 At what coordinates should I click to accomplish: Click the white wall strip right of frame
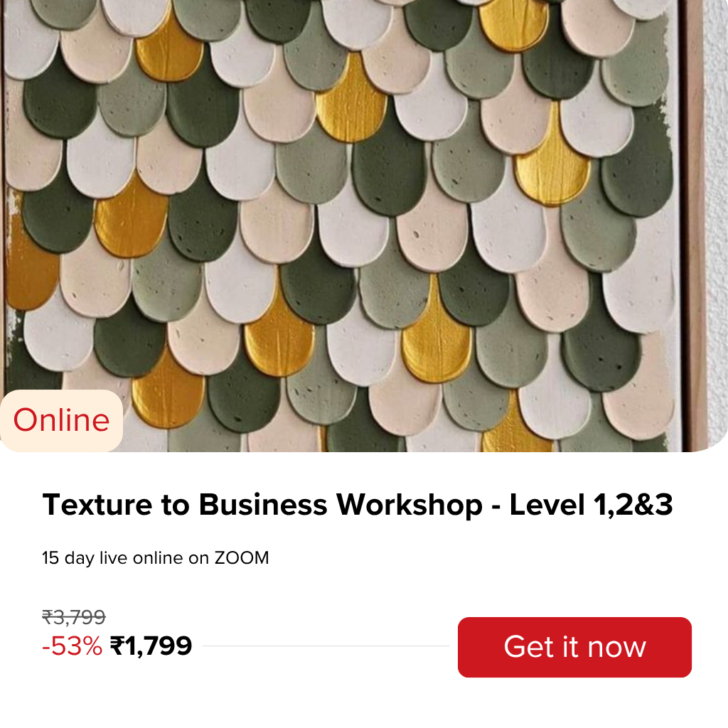pyautogui.click(x=717, y=213)
